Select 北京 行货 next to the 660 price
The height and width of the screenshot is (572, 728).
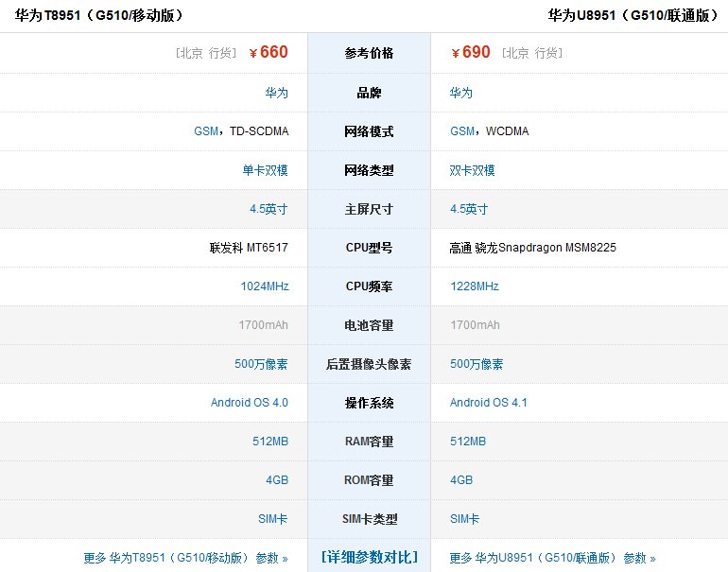pyautogui.click(x=207, y=53)
